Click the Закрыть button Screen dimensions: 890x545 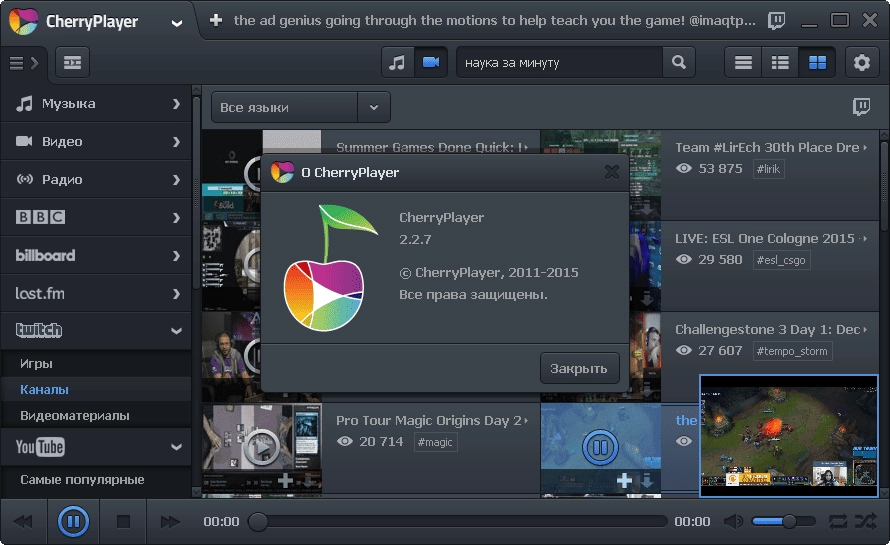579,368
